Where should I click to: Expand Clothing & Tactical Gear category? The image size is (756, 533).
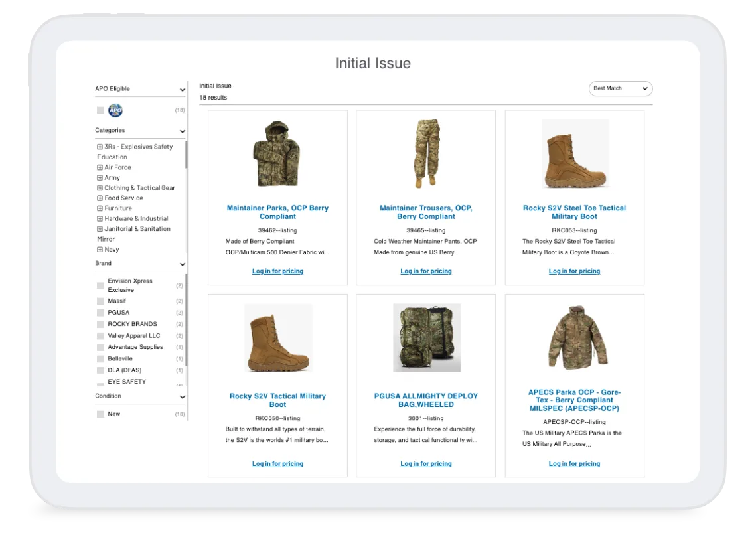pos(100,188)
